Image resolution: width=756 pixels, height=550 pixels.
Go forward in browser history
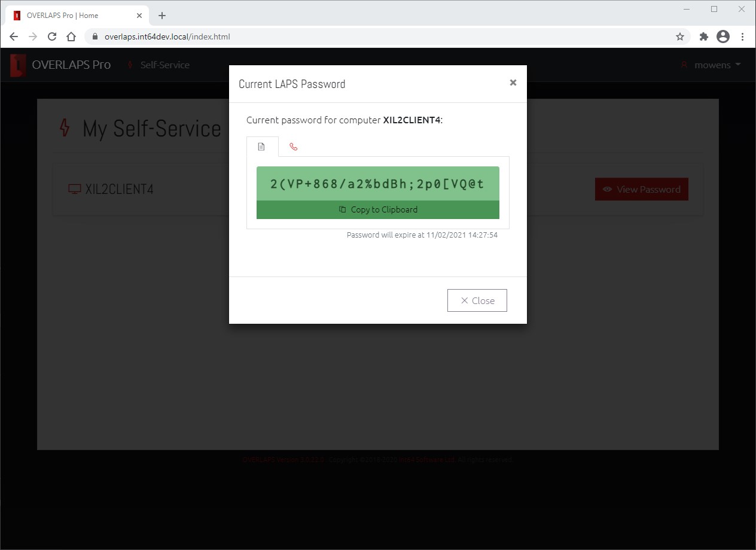33,37
